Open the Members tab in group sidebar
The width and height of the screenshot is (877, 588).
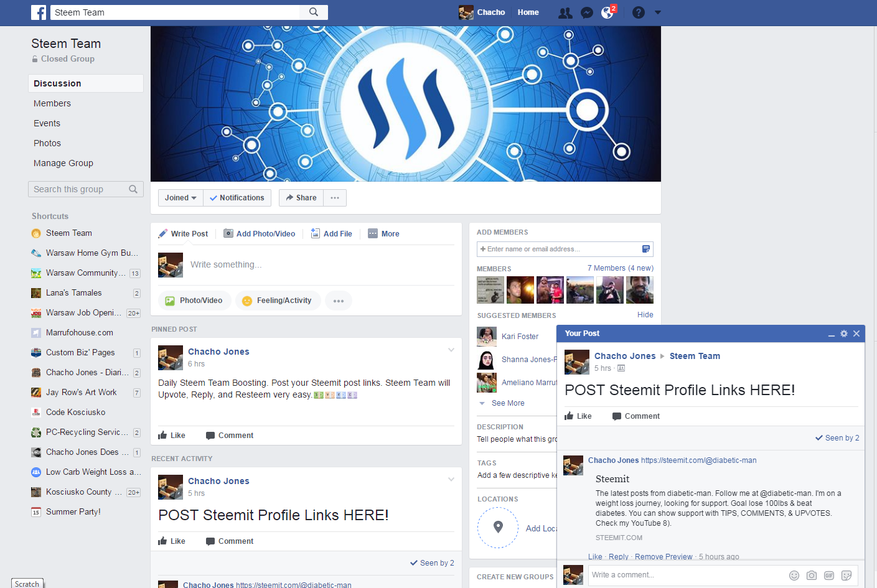pos(52,103)
